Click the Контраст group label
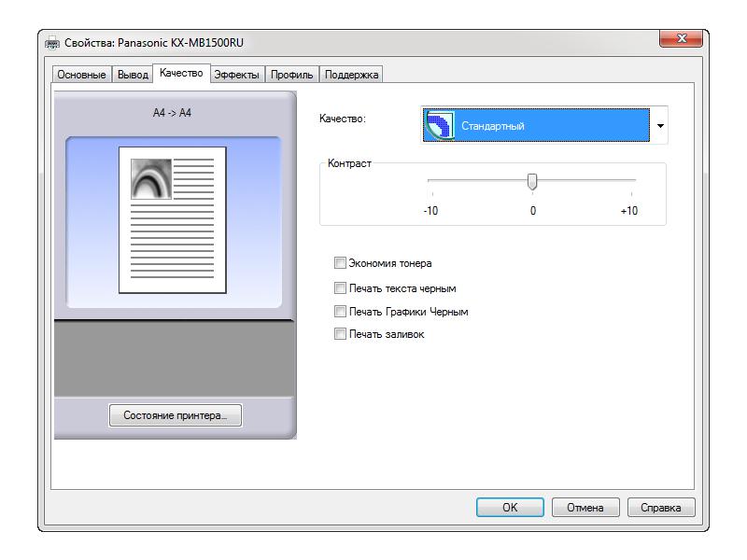This screenshot has height=560, width=747. pyautogui.click(x=349, y=163)
